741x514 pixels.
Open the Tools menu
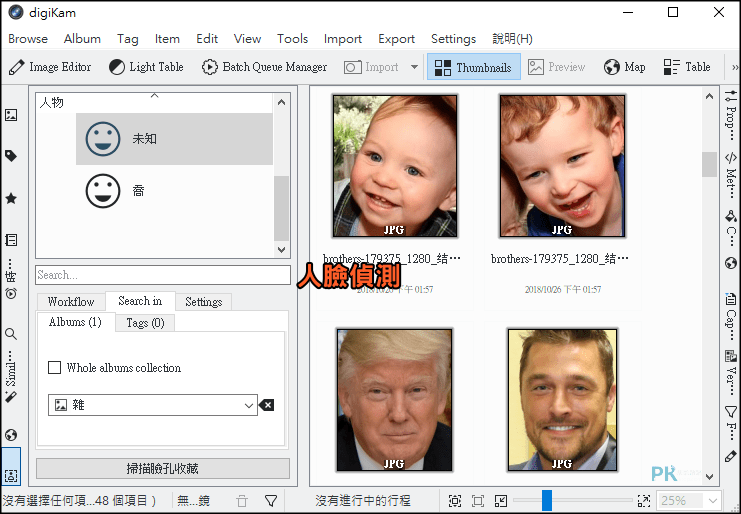point(293,39)
